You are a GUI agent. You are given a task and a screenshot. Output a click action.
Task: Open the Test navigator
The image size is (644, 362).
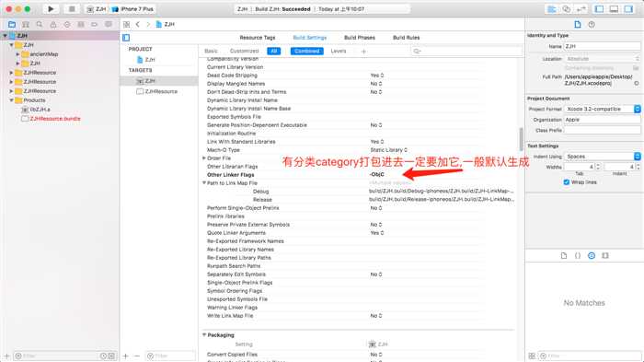coord(67,25)
